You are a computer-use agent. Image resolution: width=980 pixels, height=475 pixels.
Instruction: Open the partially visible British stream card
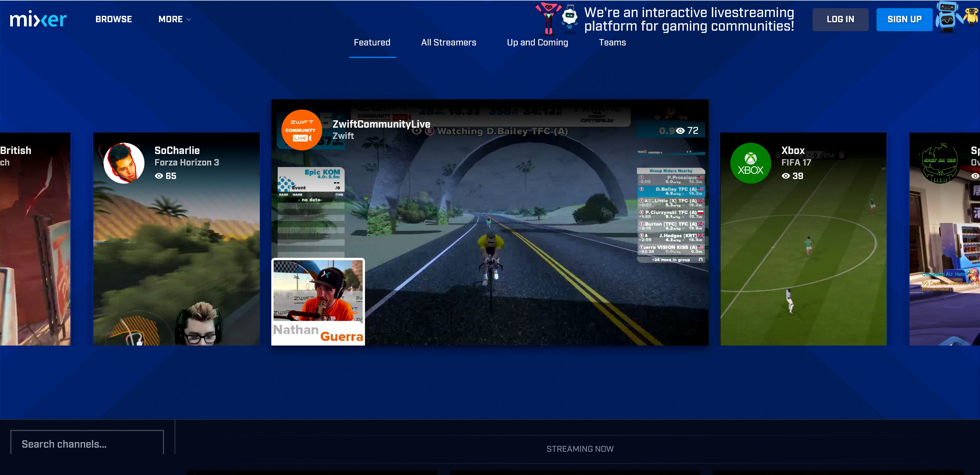pyautogui.click(x=35, y=239)
